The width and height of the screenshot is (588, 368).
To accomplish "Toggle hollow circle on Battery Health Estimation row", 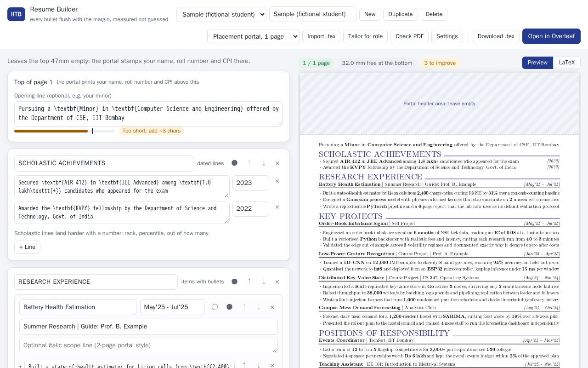I will pyautogui.click(x=215, y=307).
